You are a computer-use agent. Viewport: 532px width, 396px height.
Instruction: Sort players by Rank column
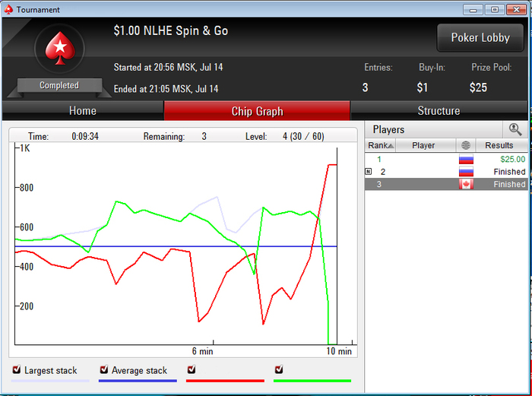380,145
